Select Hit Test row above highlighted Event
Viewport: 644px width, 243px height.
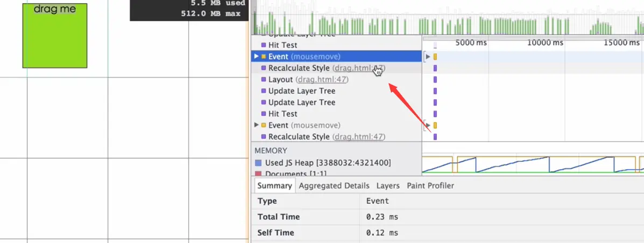[x=336, y=45]
